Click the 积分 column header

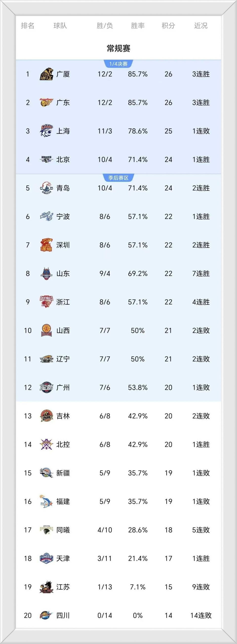(168, 25)
